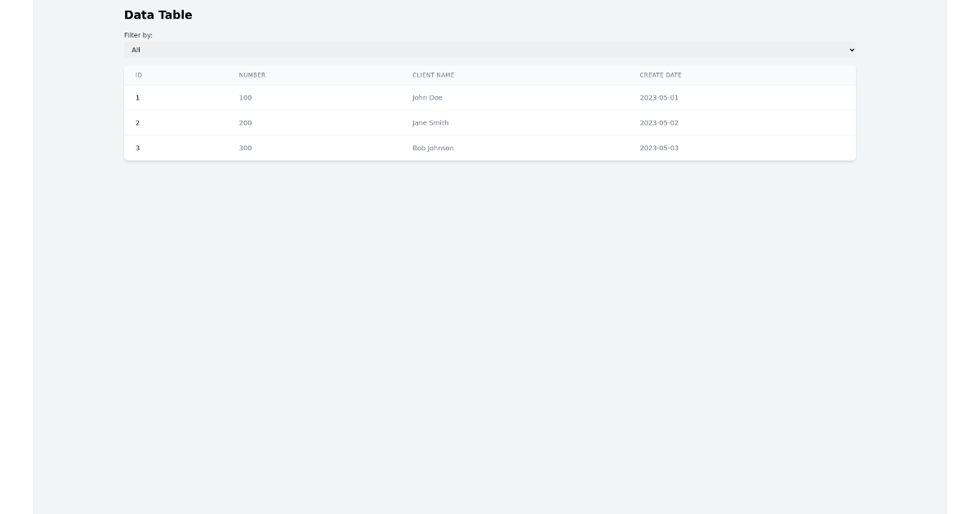Select the row for Jane Smith
Image resolution: width=980 pixels, height=514 pixels.
(431, 122)
